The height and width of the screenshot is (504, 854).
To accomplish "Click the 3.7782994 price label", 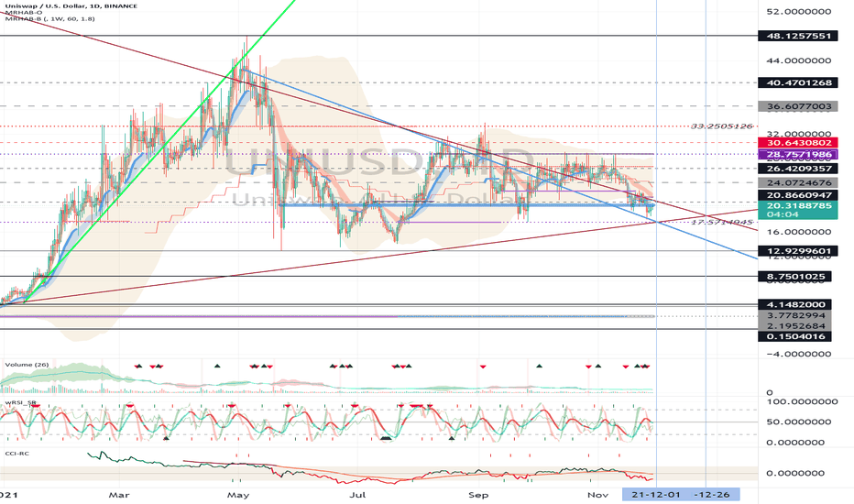I will 795,315.
